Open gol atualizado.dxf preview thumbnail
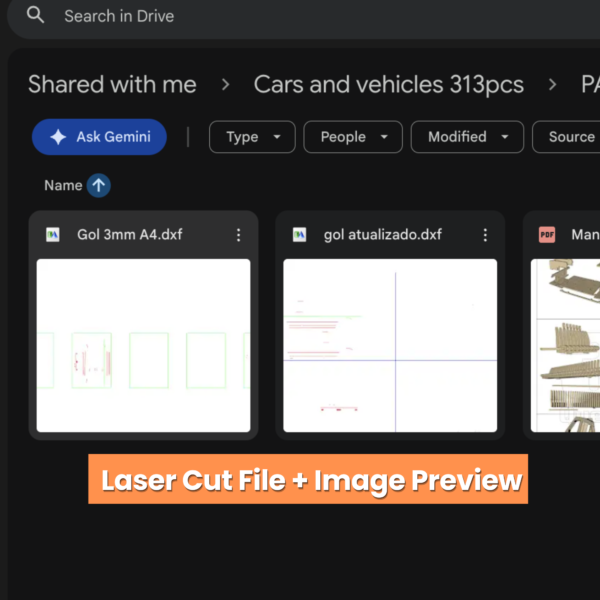The width and height of the screenshot is (600, 600). coord(390,346)
